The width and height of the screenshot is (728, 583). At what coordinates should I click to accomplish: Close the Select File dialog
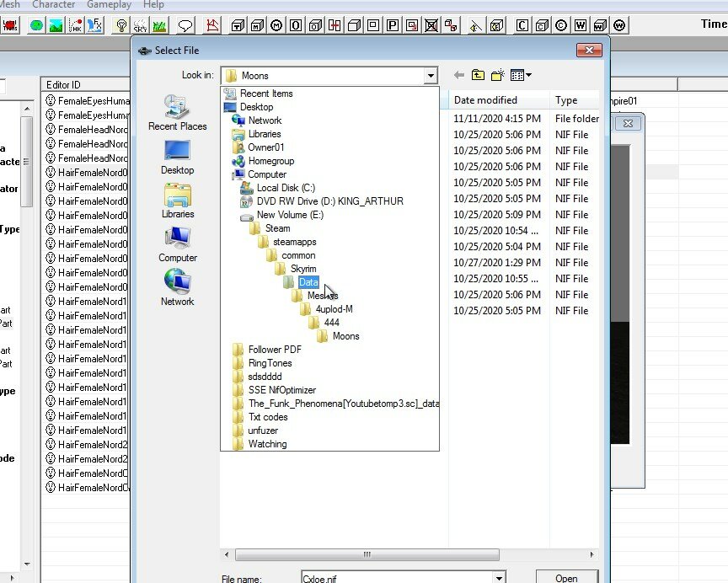click(x=589, y=51)
